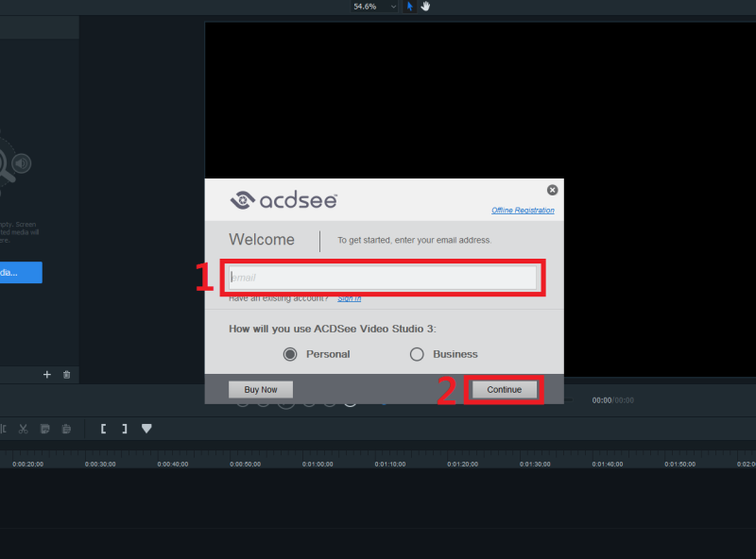
Task: Click the Continue button
Action: [504, 389]
